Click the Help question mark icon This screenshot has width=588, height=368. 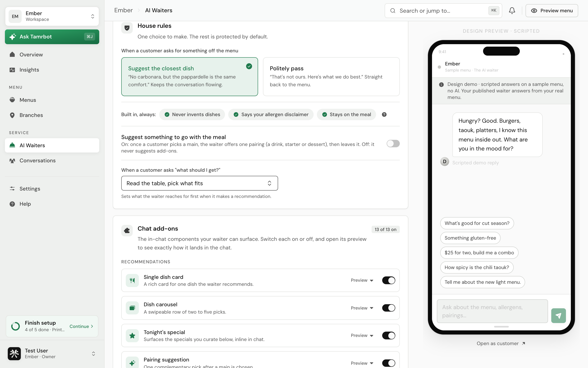pos(12,204)
